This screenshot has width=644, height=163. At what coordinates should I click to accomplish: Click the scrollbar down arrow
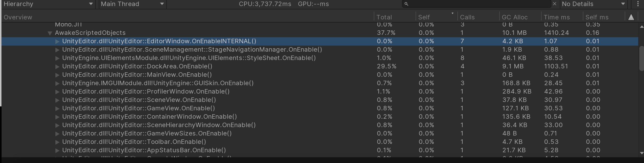[641, 153]
